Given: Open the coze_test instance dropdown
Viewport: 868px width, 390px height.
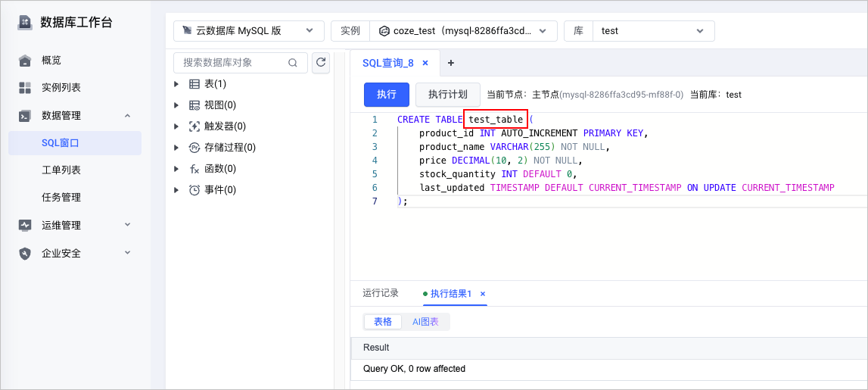Looking at the screenshot, I should click(463, 31).
